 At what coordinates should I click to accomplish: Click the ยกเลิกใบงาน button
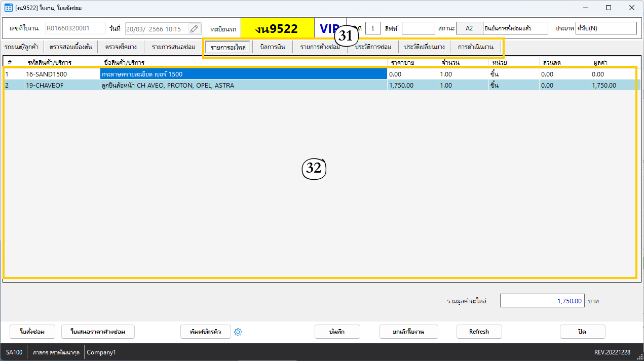408,332
